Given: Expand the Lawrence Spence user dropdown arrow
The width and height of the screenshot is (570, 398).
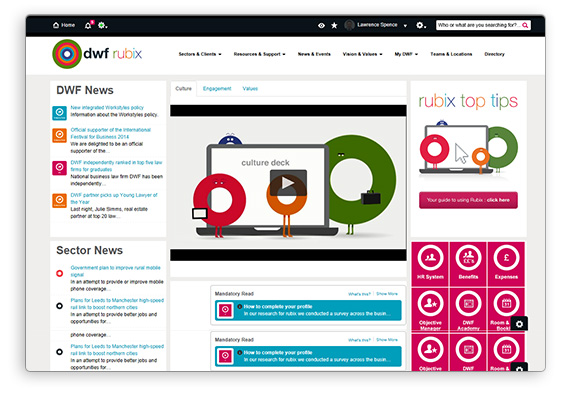Looking at the screenshot, I should tap(405, 25).
